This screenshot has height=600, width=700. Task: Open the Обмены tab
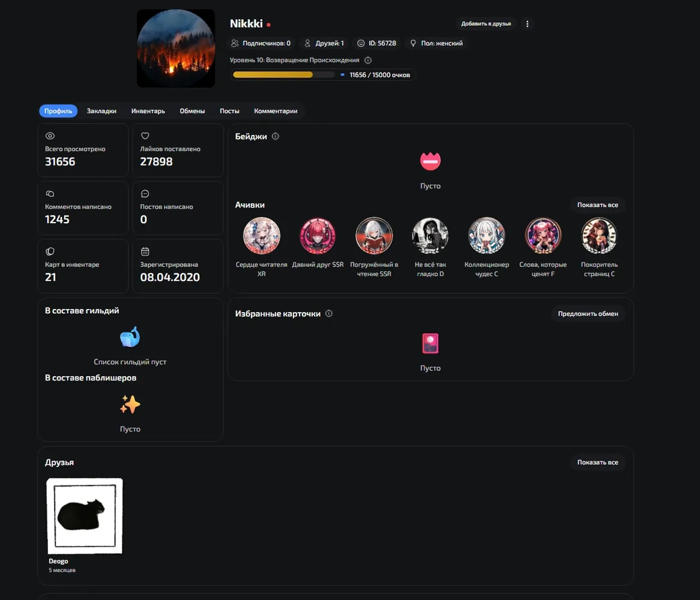click(192, 111)
